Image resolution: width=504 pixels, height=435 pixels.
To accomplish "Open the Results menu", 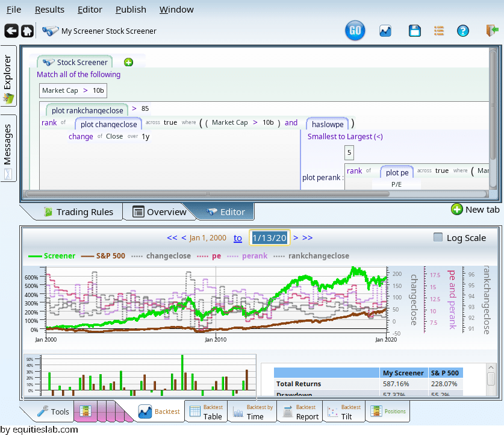I will [x=49, y=10].
